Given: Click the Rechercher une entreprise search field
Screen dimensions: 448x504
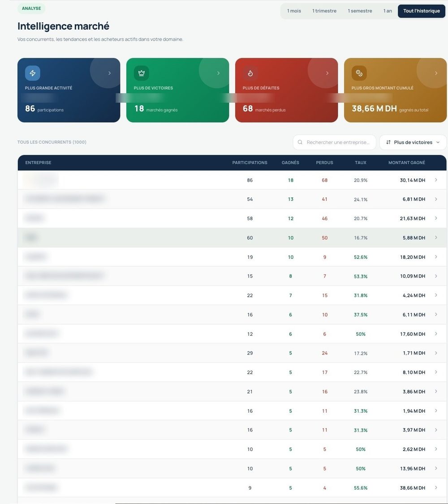Looking at the screenshot, I should (335, 142).
